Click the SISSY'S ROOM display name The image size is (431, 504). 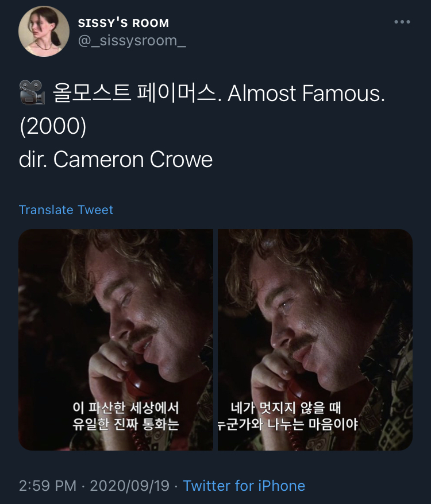click(x=124, y=23)
